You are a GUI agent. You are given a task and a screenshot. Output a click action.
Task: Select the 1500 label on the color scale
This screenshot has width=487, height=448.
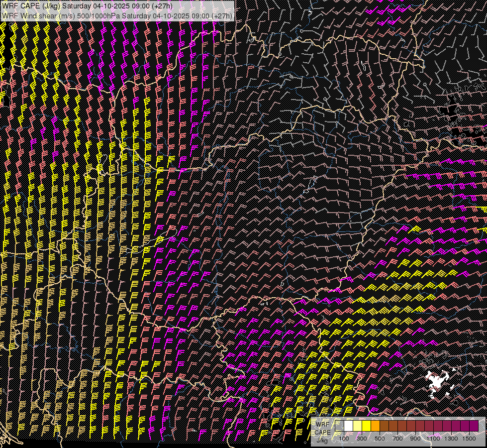pos(469,439)
